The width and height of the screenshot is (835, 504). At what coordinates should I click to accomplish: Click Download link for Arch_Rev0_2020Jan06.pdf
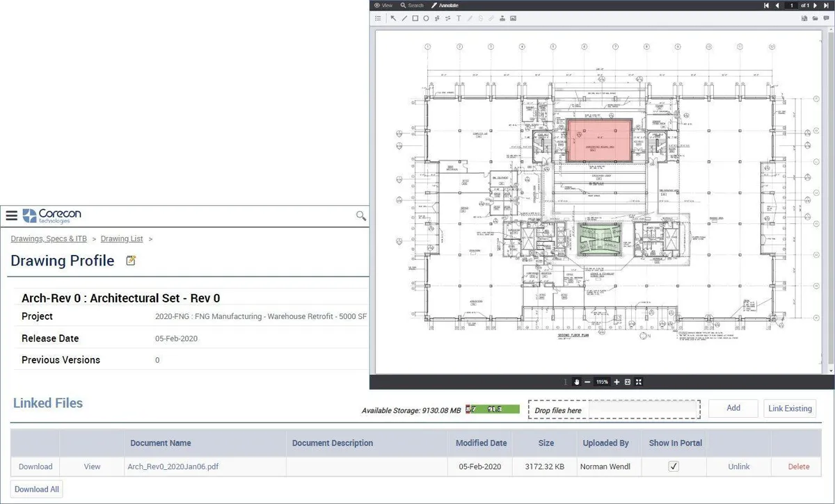(35, 466)
